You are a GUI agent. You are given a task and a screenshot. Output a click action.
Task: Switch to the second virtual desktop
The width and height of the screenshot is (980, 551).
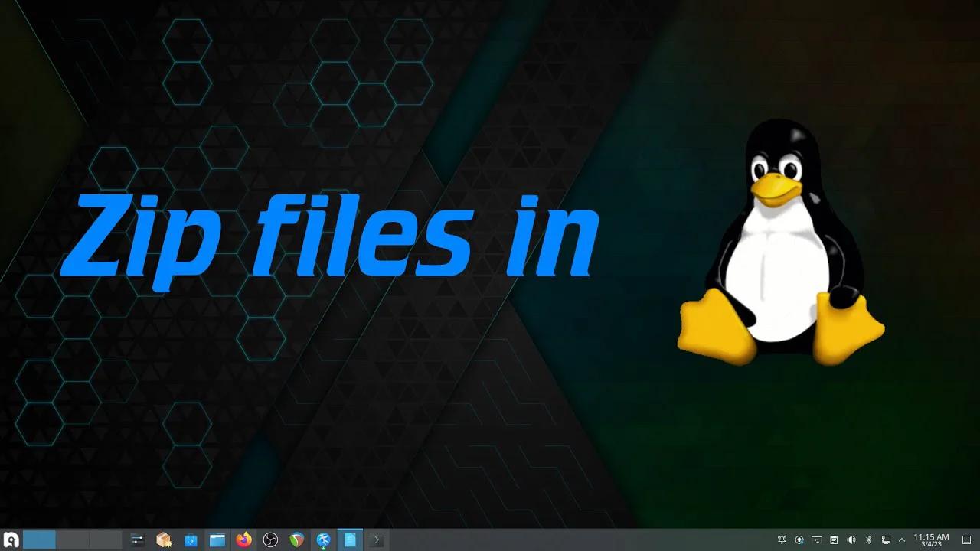(x=73, y=540)
